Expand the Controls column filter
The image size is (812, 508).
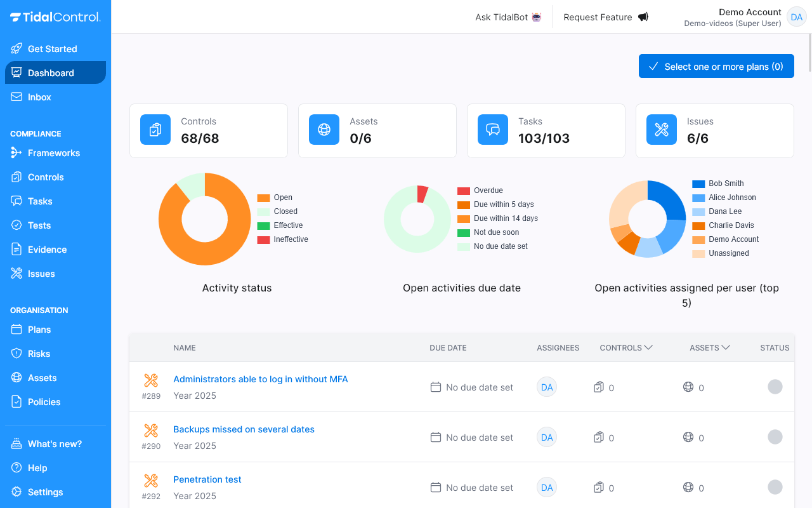point(648,347)
